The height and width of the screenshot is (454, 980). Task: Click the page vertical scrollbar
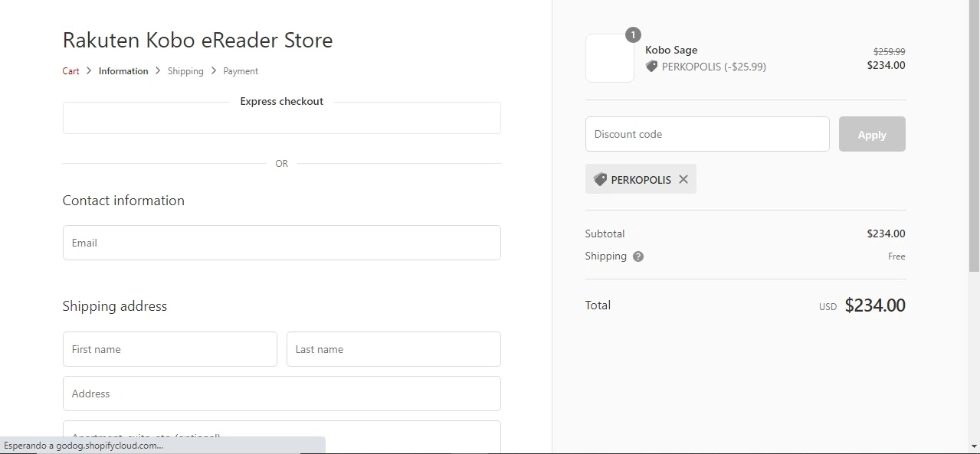pos(974,136)
